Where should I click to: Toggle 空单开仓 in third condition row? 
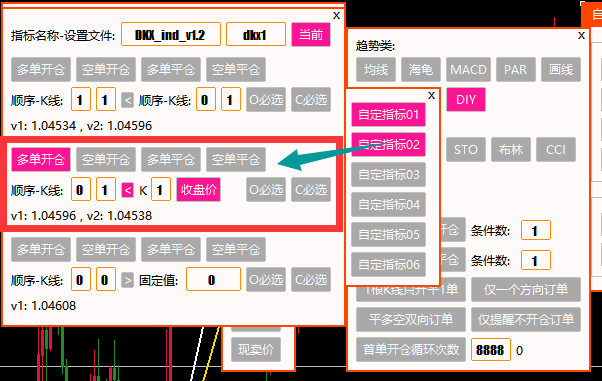coord(106,250)
